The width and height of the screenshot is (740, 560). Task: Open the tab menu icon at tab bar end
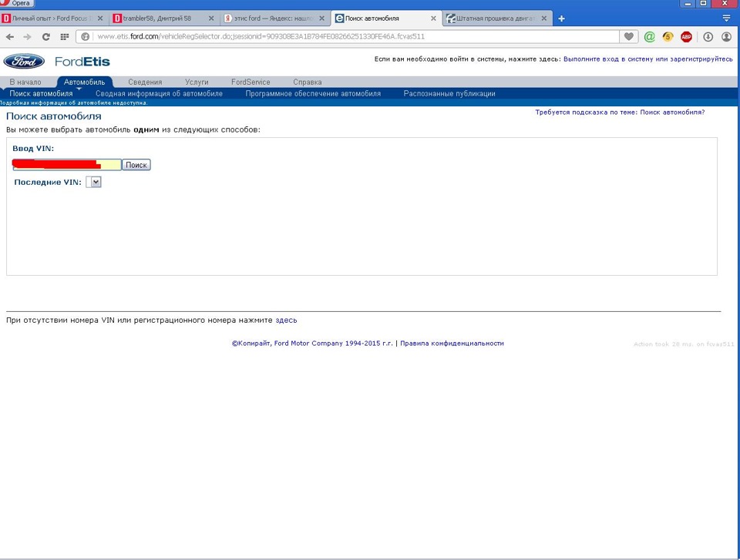[x=726, y=18]
